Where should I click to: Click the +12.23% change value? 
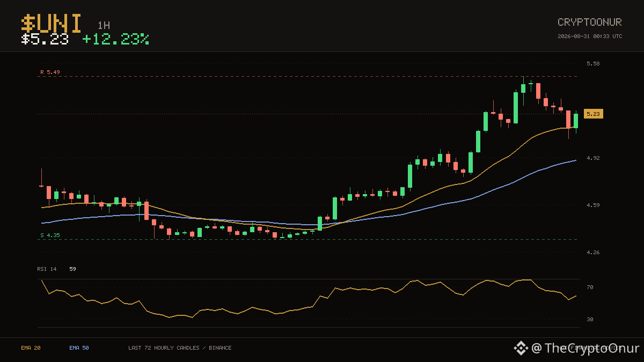(116, 39)
